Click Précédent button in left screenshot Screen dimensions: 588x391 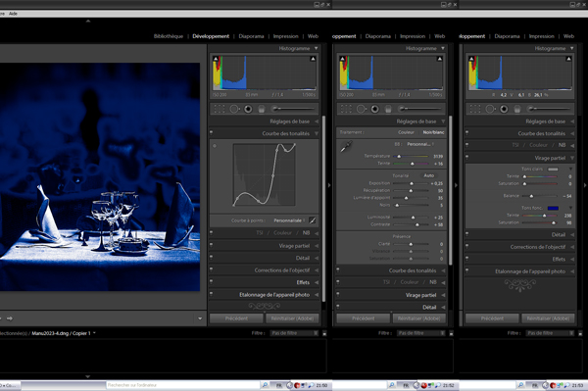236,318
